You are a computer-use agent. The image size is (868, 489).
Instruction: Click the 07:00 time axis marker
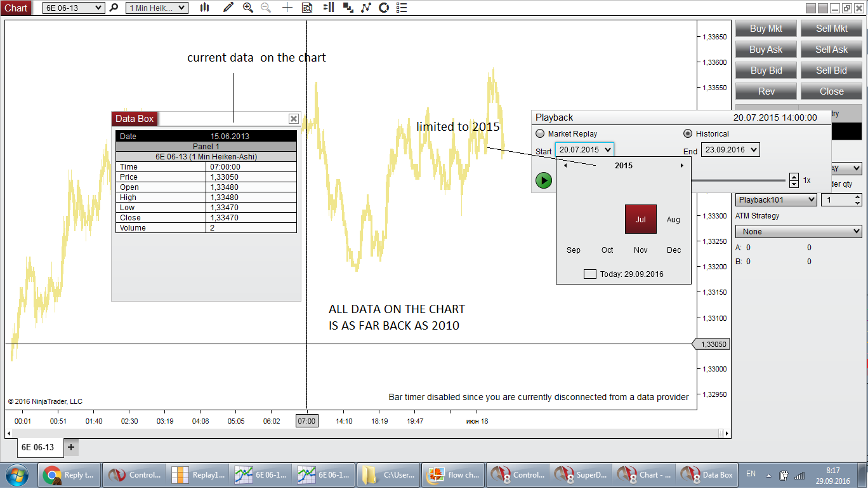tap(306, 421)
